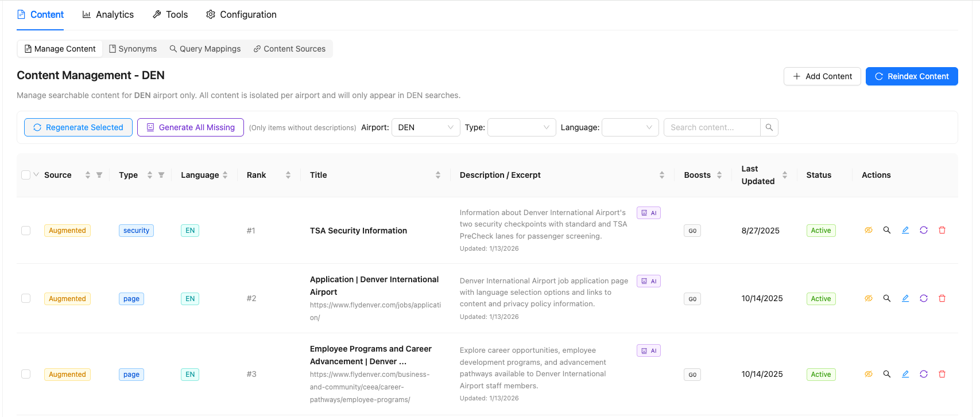
Task: Click the flydenver.com/jobs/application URL text
Action: point(375,311)
